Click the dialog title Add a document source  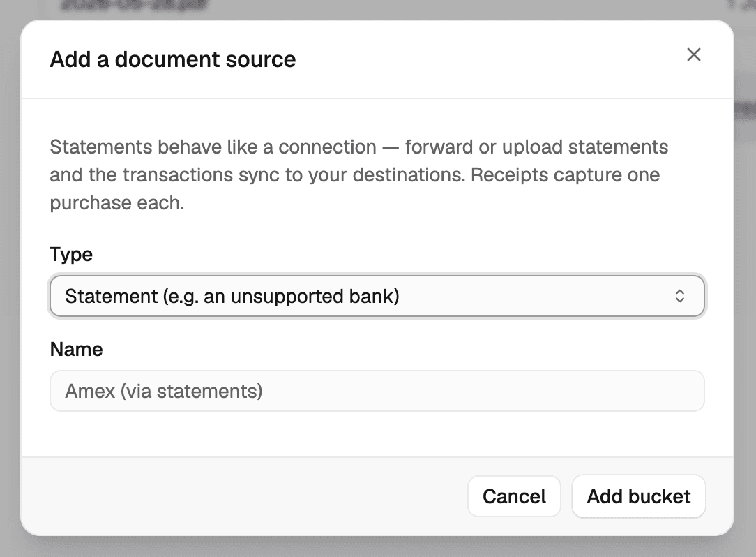[x=172, y=59]
